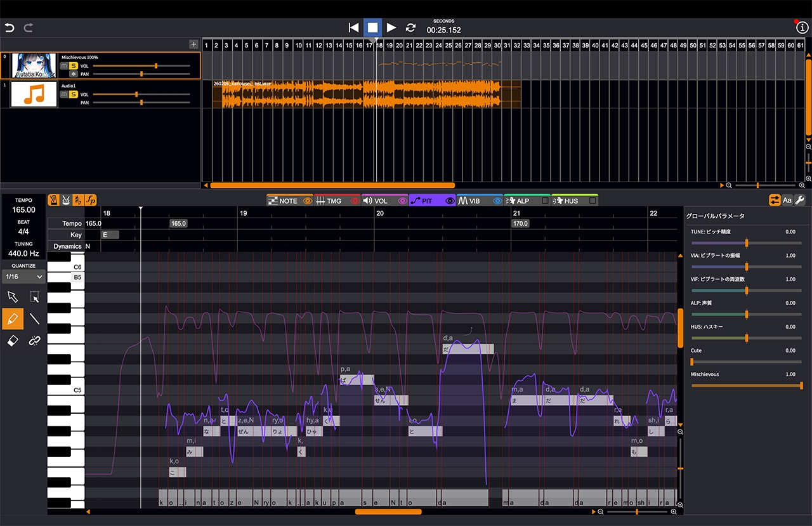Open the Quantize 1/16 dropdown
The height and width of the screenshot is (526, 812).
tap(23, 277)
